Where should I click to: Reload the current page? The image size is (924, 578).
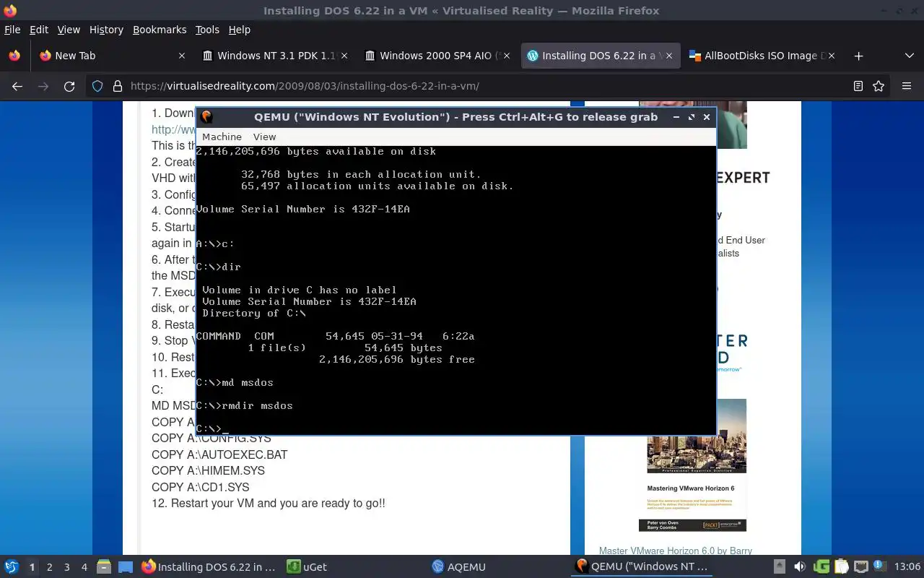pos(69,86)
